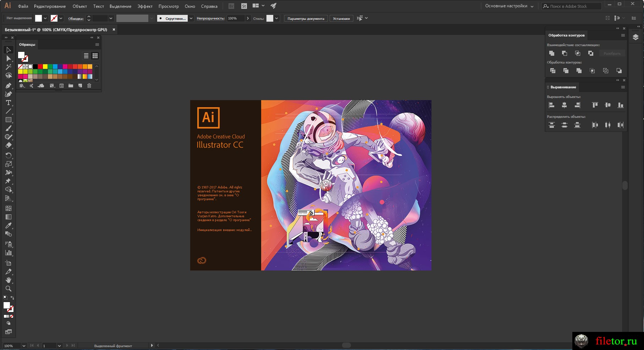Select the Line Segment tool
This screenshot has height=350, width=644.
coord(9,111)
